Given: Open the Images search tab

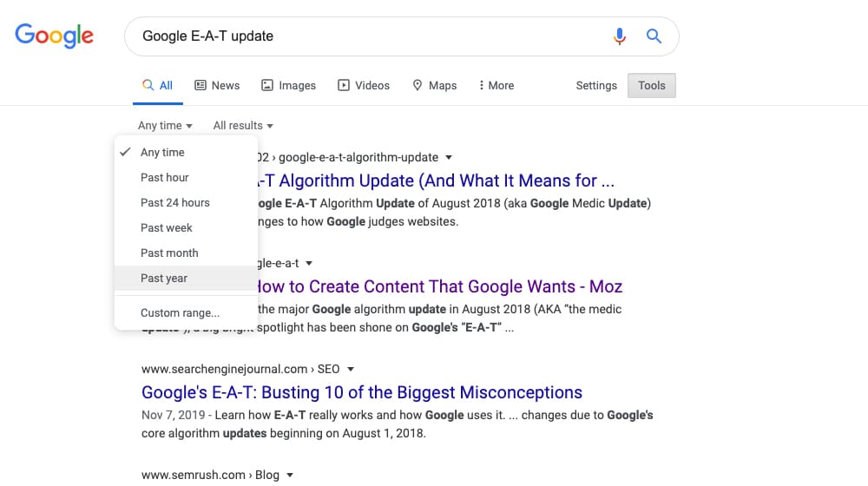Looking at the screenshot, I should click(288, 85).
